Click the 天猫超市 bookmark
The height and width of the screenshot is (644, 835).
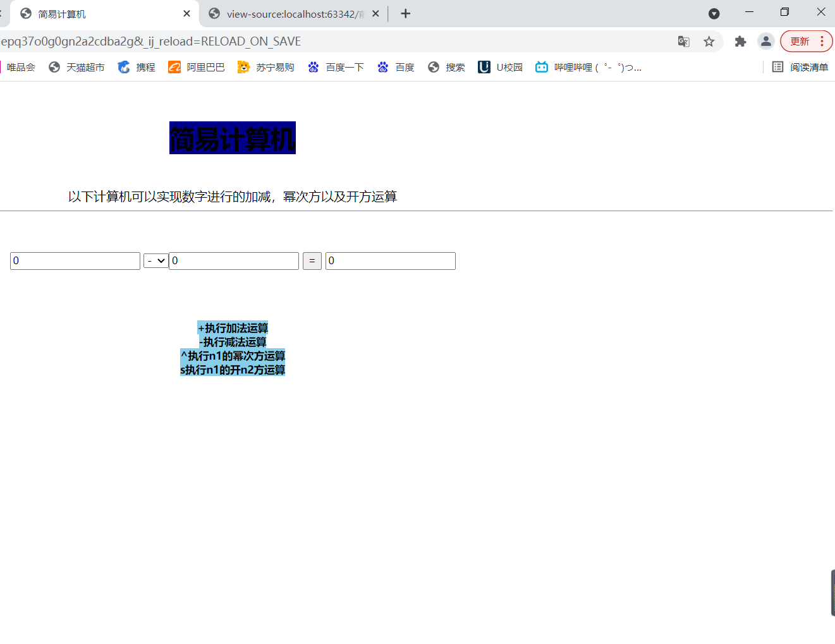click(x=76, y=66)
